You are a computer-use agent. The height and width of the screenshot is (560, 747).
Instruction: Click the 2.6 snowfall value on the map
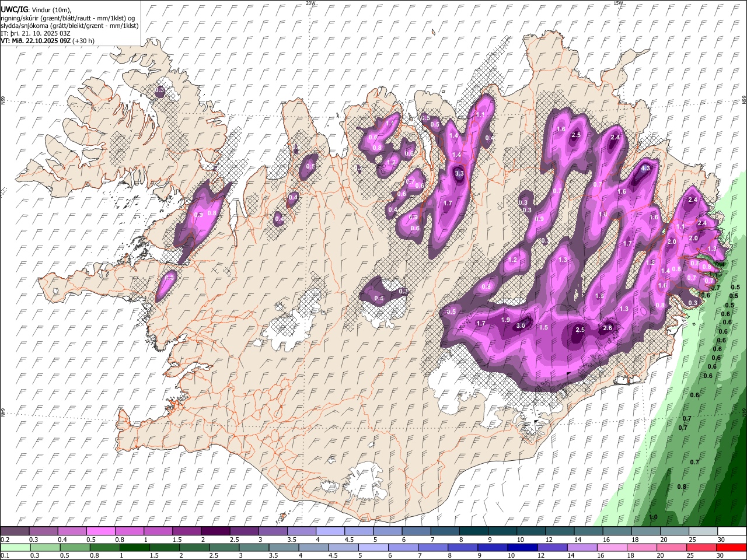(x=608, y=328)
